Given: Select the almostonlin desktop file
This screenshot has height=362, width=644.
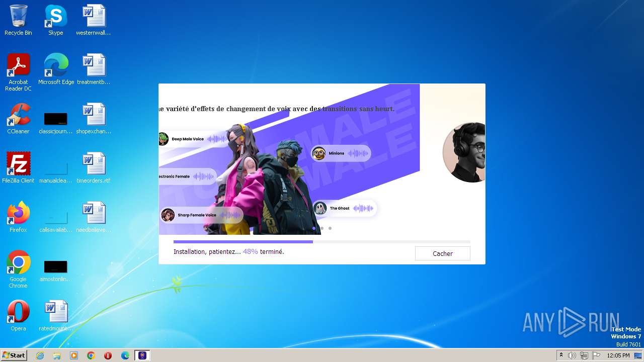Looking at the screenshot, I should click(56, 270).
